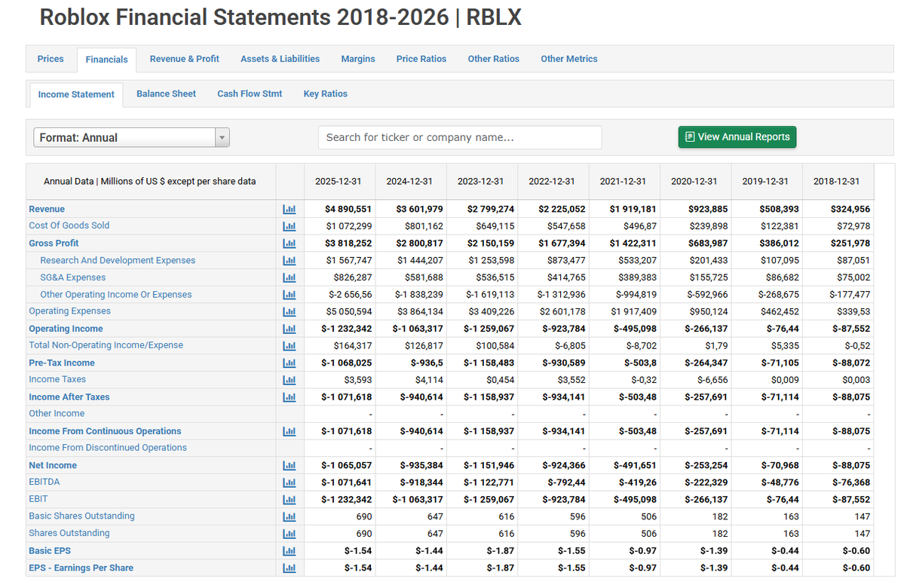The image size is (904, 588).
Task: Open chart icon for EPS - Earnings Per Share
Action: coord(290,568)
